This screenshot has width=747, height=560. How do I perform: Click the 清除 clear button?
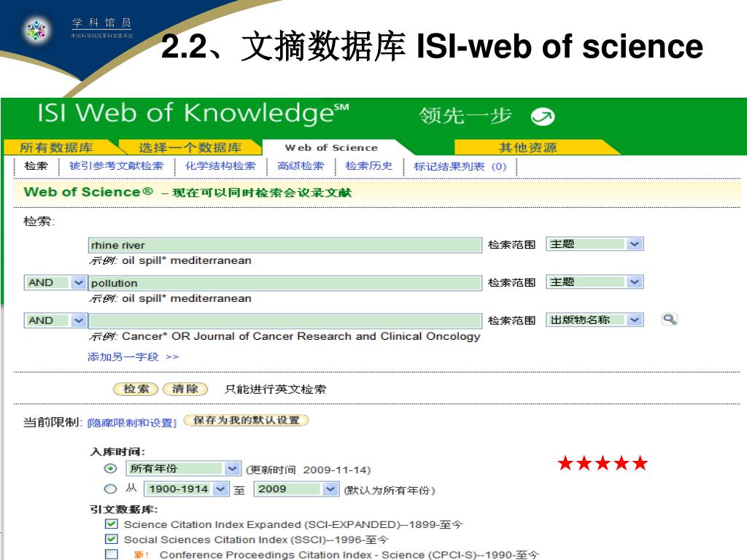point(185,389)
